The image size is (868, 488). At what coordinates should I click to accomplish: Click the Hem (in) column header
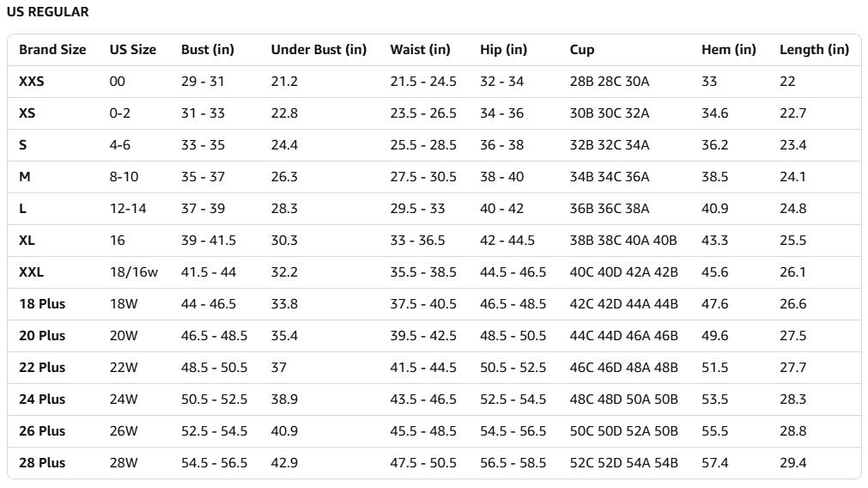(729, 50)
